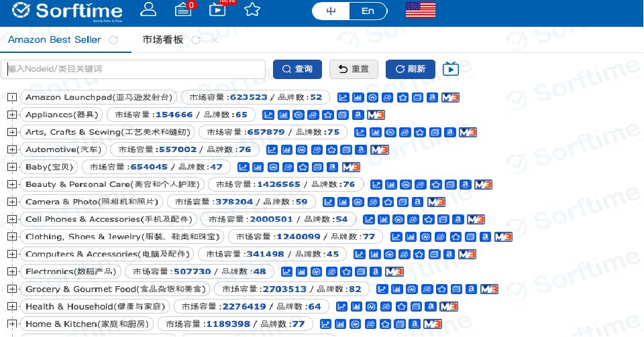Viewport: 644px width, 337px height.
Task: Open pulse monitor icon for Amazon Launchpad
Action: [372, 98]
